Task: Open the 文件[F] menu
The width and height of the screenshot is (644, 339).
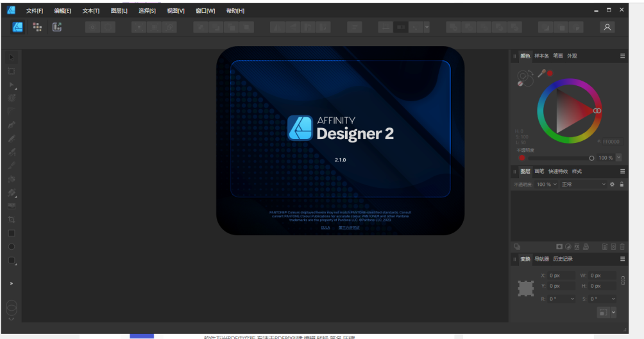Action: (x=35, y=11)
